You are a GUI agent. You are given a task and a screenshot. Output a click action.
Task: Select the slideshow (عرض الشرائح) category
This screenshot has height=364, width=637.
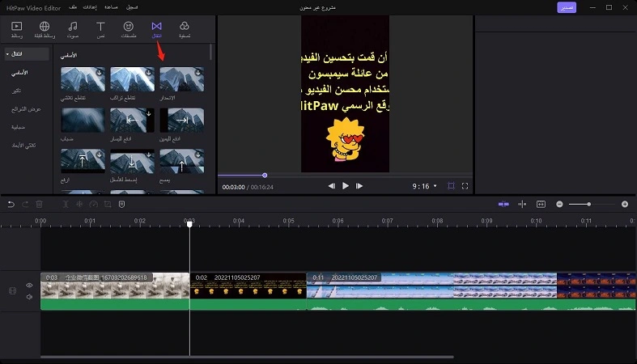[x=26, y=109]
